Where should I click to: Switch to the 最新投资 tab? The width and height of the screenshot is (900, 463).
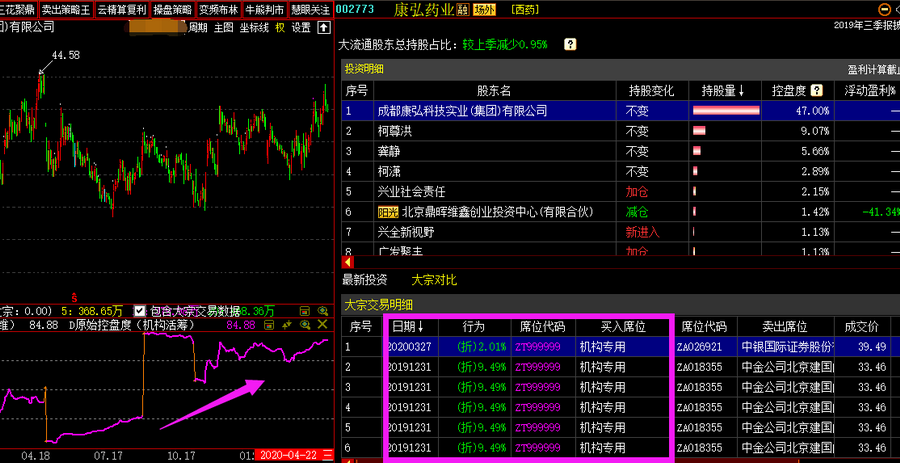point(364,280)
